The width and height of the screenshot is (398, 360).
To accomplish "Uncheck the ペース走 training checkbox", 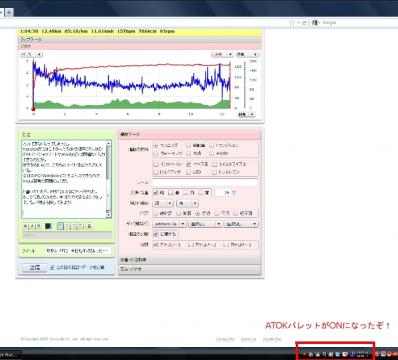I will coord(189,164).
